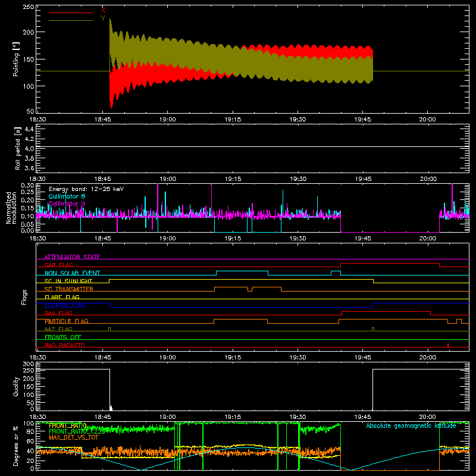Screen dimensions: 476x476
Task: Select the red X legend letter
Action: pyautogui.click(x=103, y=10)
